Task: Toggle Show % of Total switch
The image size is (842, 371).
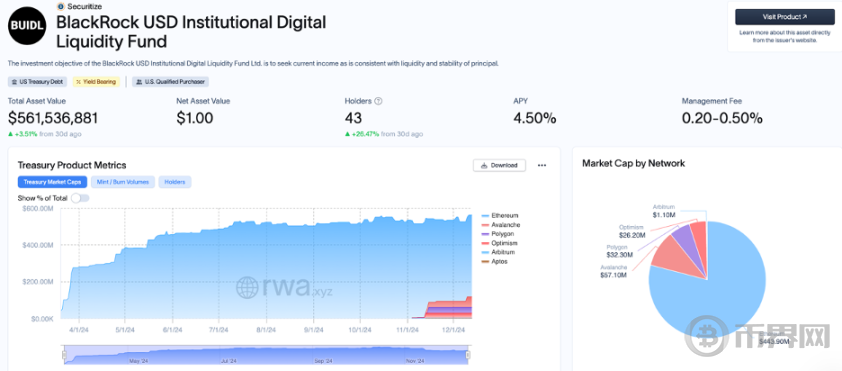Action: click(x=80, y=198)
